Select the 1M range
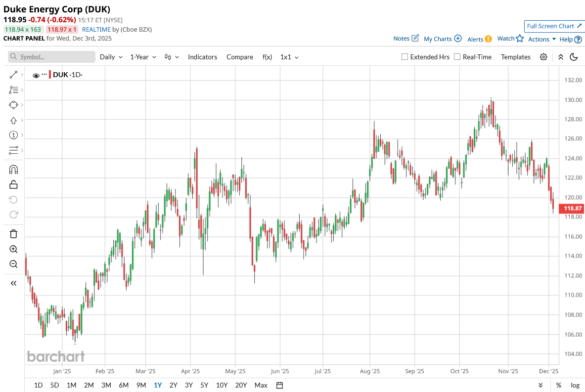Screen dimensions: 585x392 click(x=72, y=385)
